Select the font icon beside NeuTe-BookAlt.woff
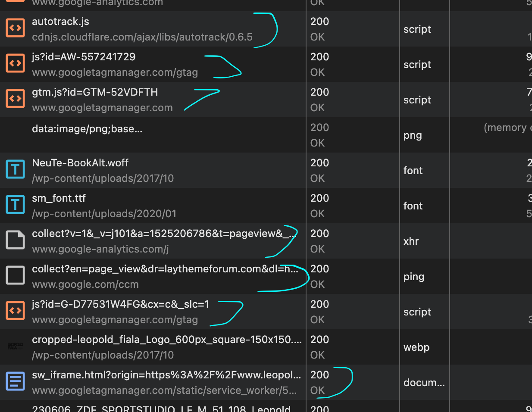 click(15, 169)
